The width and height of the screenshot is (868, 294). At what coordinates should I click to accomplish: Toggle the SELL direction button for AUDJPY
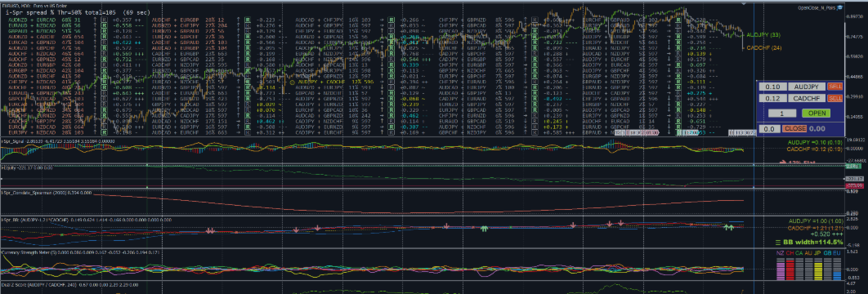point(834,87)
